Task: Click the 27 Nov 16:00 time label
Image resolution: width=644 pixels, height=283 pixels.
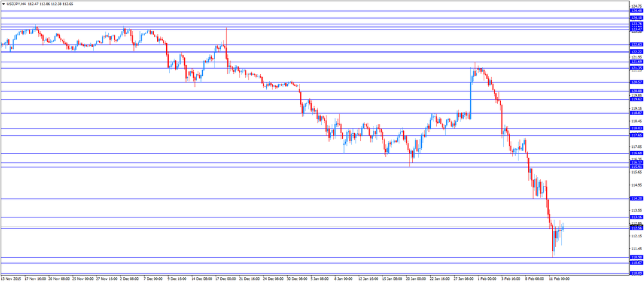Action: [x=106, y=279]
